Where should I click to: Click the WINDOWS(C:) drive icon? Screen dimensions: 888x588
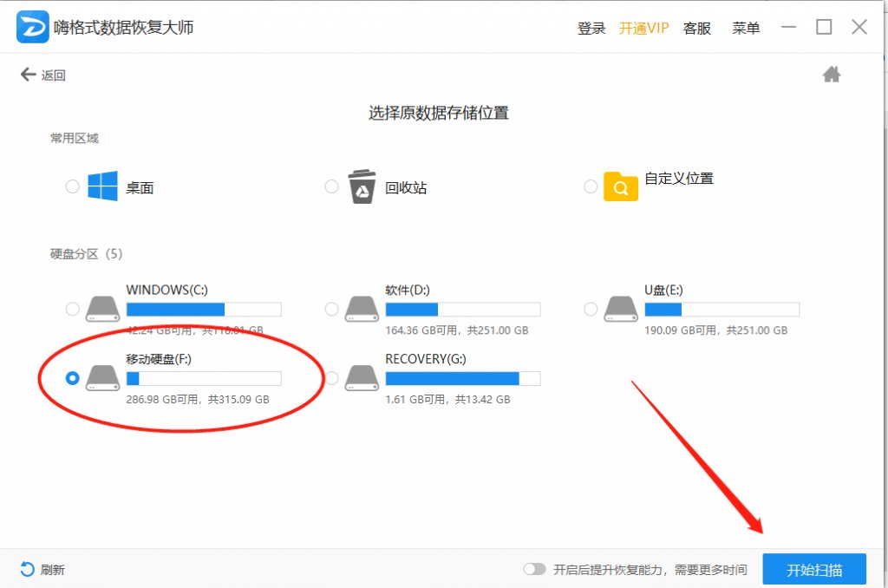(x=103, y=308)
